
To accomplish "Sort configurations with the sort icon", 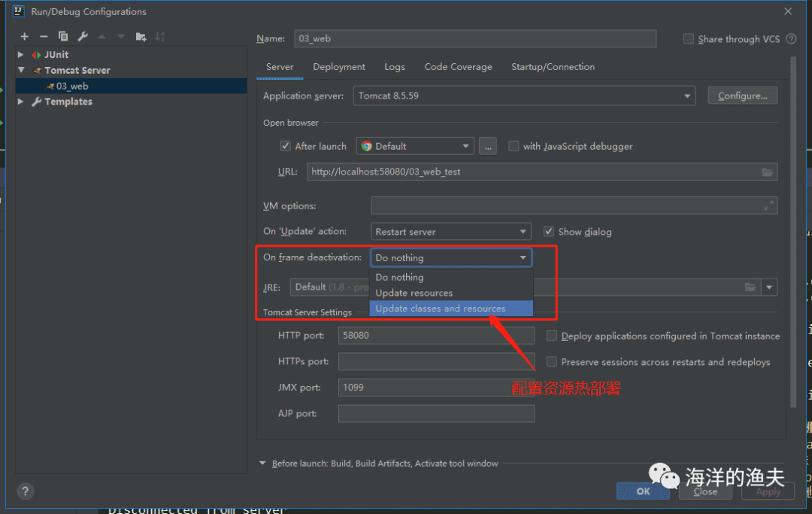I will tap(160, 36).
